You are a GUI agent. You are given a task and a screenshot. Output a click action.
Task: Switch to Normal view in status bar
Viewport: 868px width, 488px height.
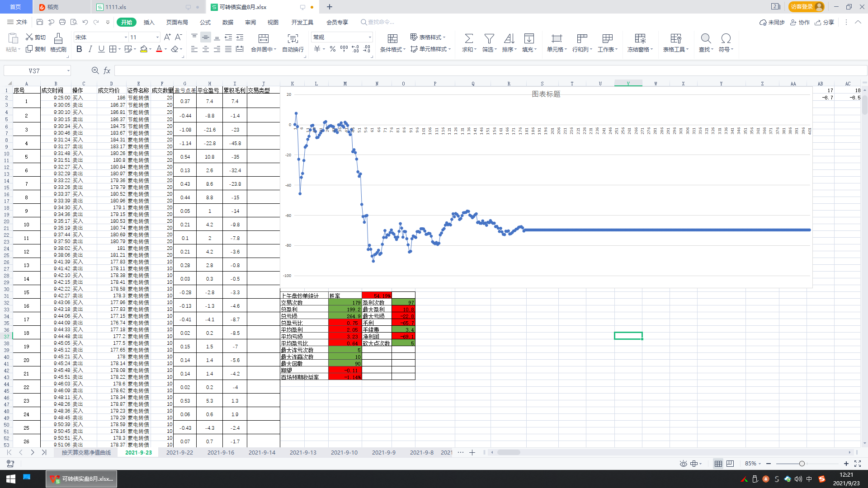tap(718, 464)
